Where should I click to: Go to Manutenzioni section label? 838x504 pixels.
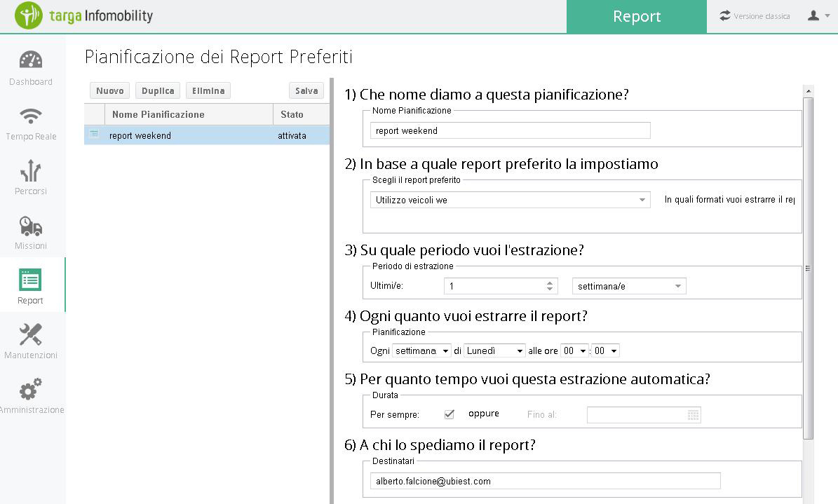point(30,355)
